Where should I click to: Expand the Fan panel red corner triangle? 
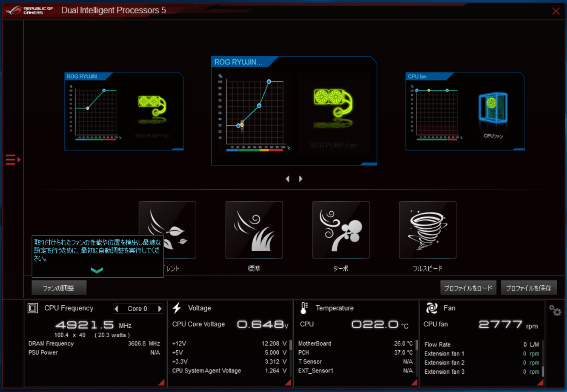pos(540,383)
